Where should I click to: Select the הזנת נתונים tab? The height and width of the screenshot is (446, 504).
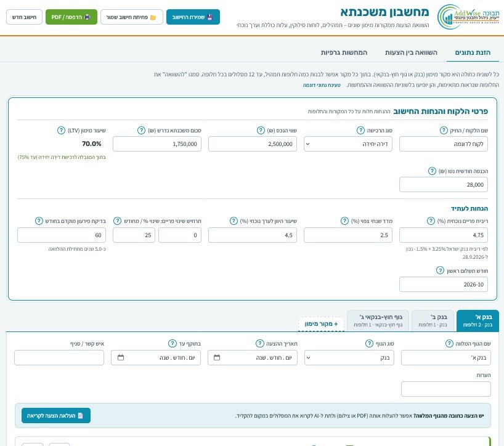click(473, 52)
